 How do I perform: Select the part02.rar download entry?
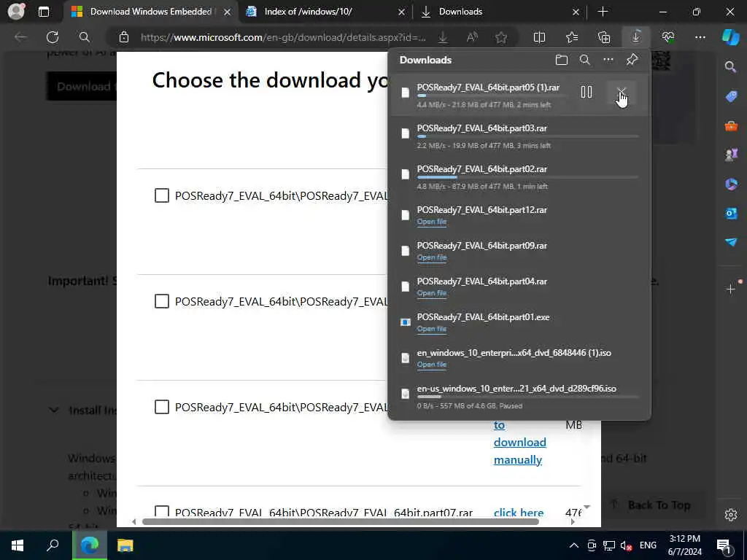pos(519,177)
